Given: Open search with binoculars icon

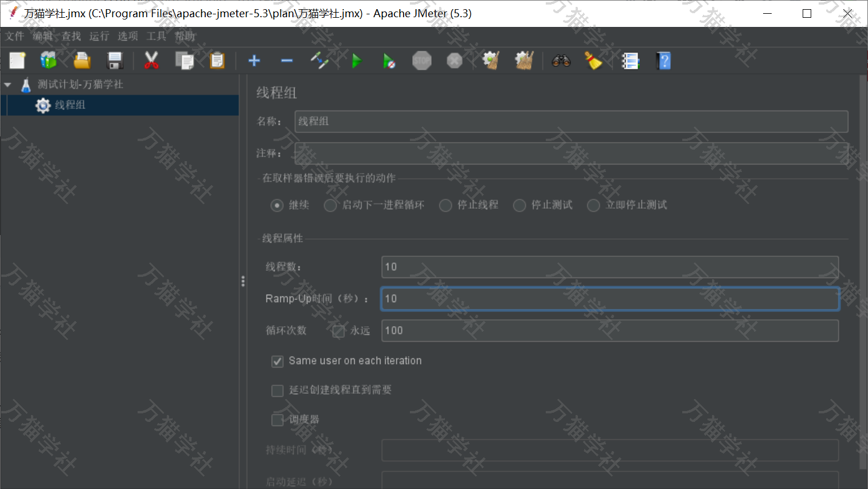Looking at the screenshot, I should tap(561, 60).
